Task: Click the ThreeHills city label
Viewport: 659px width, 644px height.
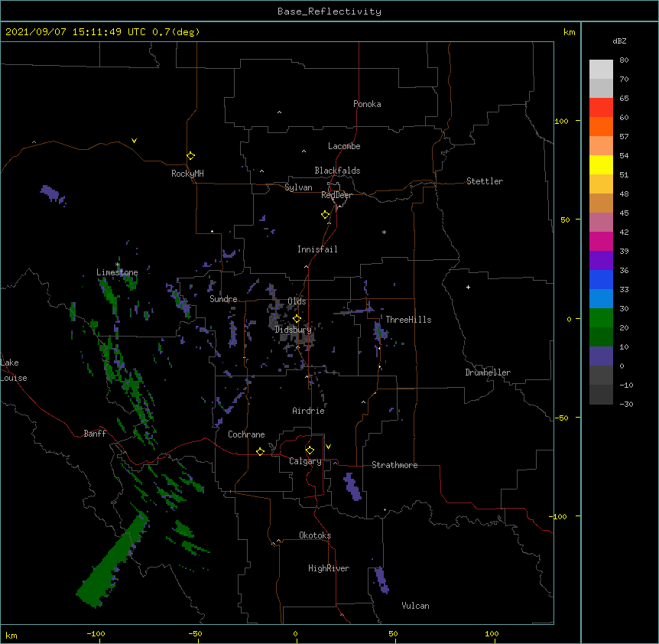Action: [408, 320]
